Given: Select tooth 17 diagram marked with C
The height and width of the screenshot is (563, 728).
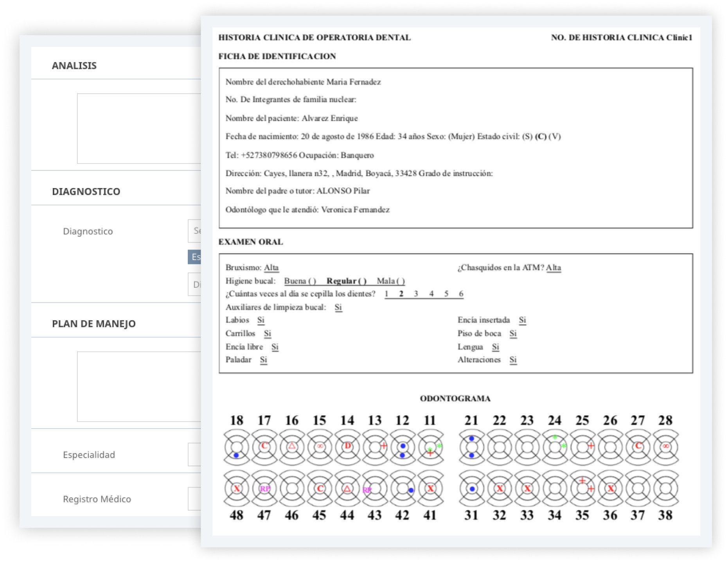Looking at the screenshot, I should pos(264,447).
